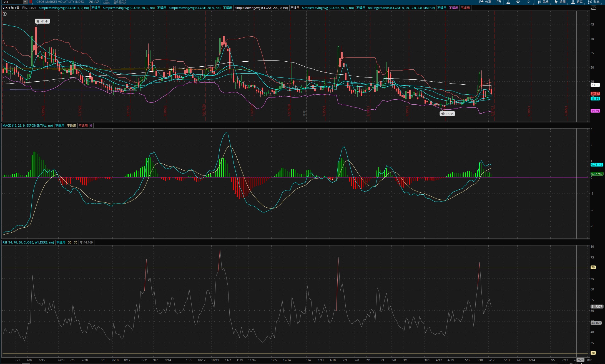This screenshot has width=605, height=364.
Task: Click the 23.61 price axis label
Action: point(595,85)
